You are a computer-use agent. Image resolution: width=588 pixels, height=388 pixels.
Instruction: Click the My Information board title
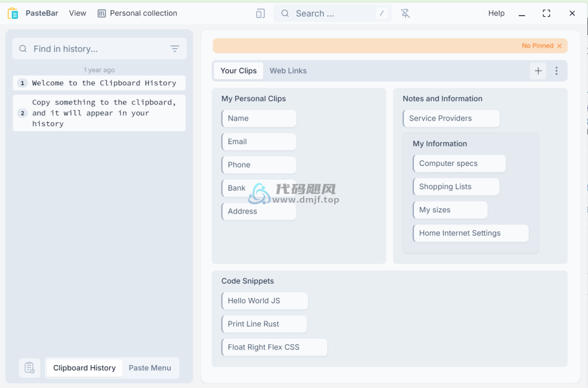click(440, 143)
